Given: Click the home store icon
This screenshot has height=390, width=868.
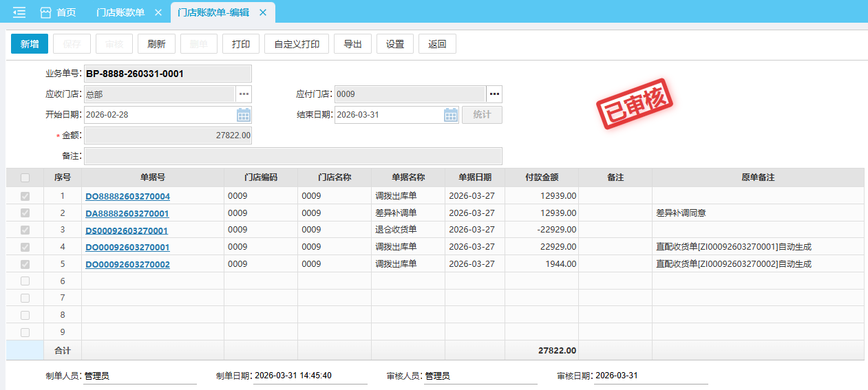Looking at the screenshot, I should pyautogui.click(x=46, y=12).
